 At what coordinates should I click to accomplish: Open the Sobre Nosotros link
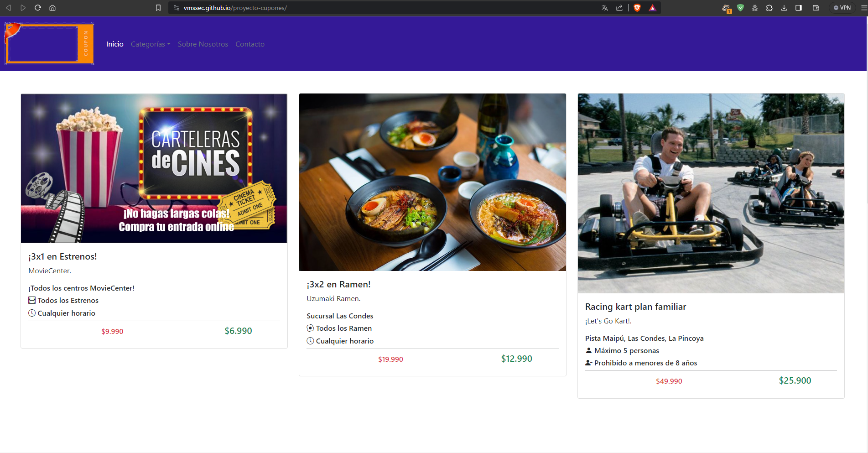[x=203, y=44]
